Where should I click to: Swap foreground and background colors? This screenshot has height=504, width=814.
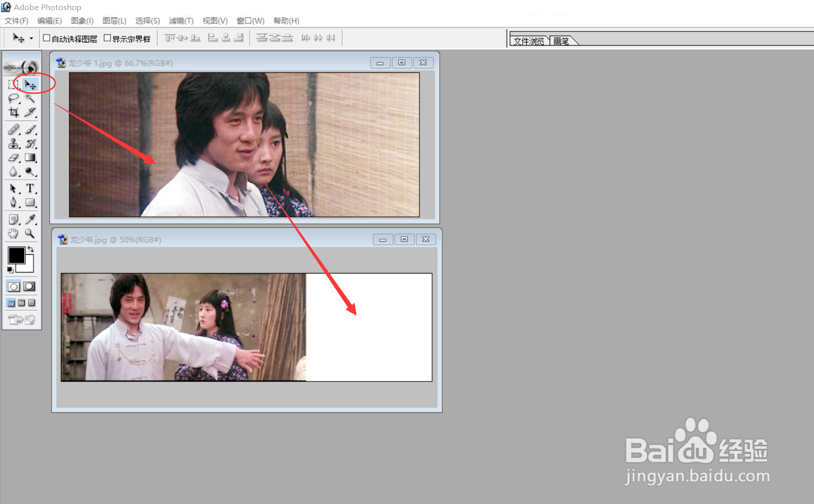click(x=30, y=249)
